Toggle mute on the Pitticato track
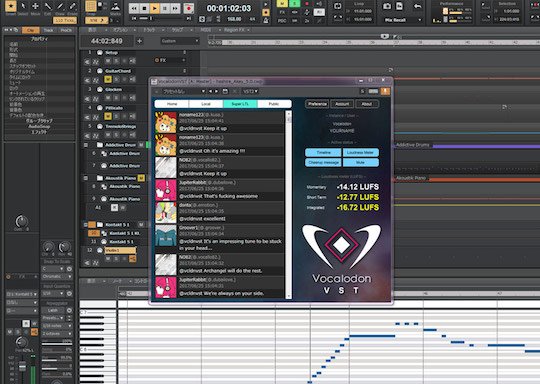 pos(108,116)
